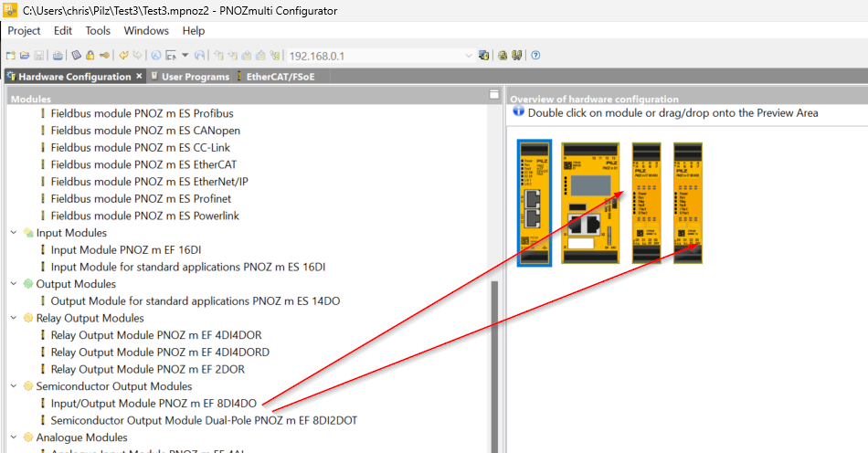Select Relay Output Module PNOZ m EF 4DI4DORD
Image resolution: width=868 pixels, height=453 pixels.
click(x=160, y=353)
